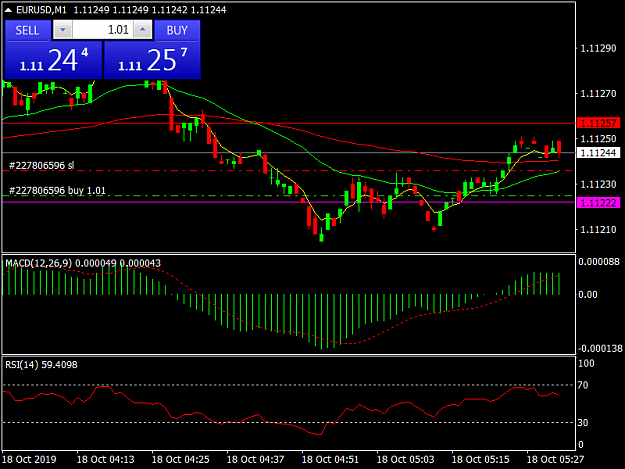The height and width of the screenshot is (469, 625).
Task: Click the lot volume field showing 1.01
Action: (103, 30)
